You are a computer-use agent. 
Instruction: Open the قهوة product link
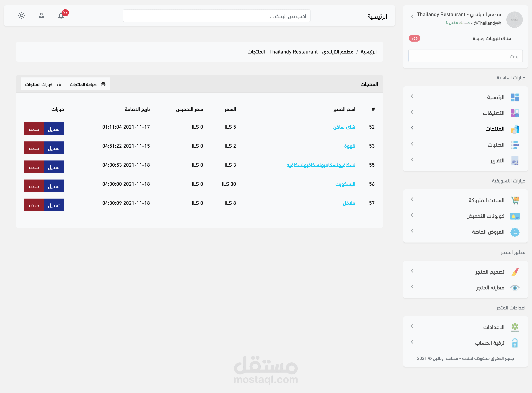click(350, 146)
